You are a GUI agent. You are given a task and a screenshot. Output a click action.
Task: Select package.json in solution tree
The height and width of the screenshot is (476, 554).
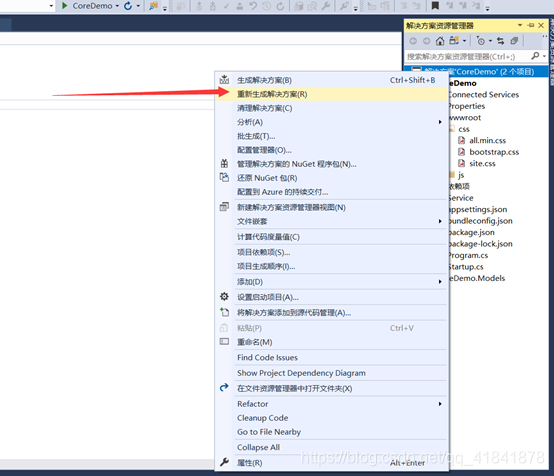(x=471, y=233)
